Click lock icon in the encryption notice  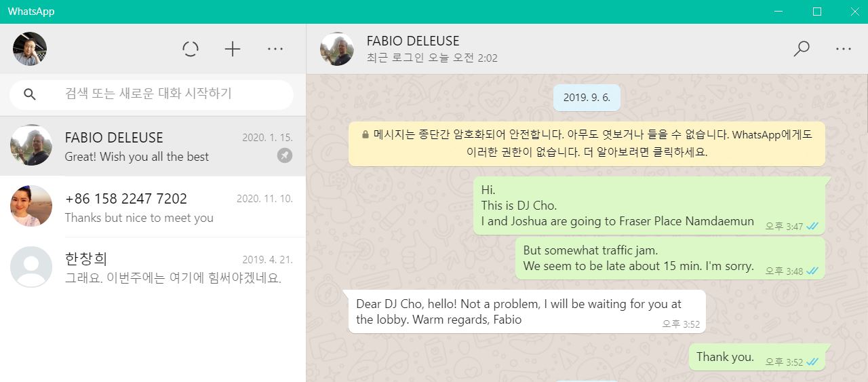(366, 134)
